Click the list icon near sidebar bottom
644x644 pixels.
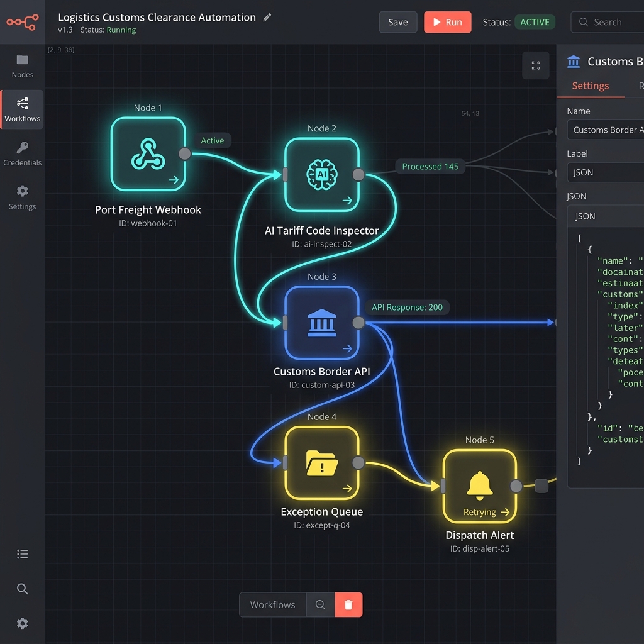[x=23, y=554]
